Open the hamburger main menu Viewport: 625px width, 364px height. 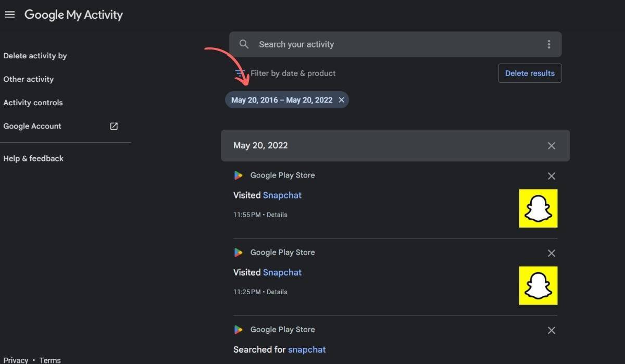[9, 15]
